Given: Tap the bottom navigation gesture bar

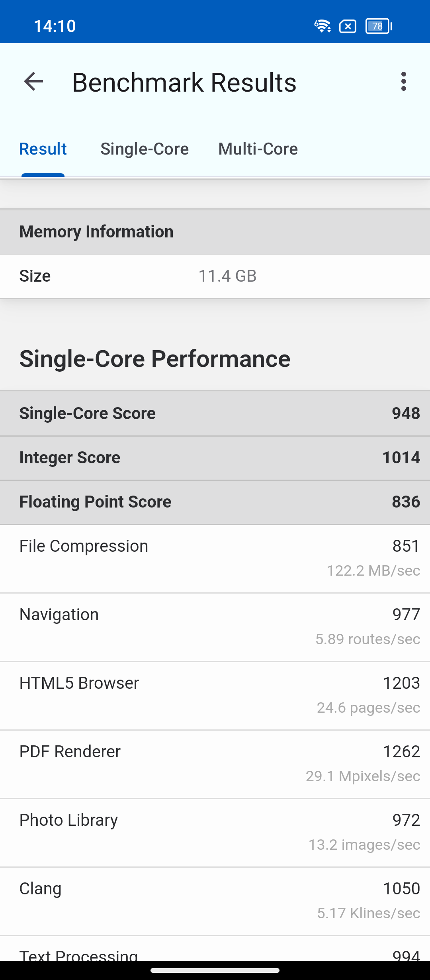Looking at the screenshot, I should [215, 970].
